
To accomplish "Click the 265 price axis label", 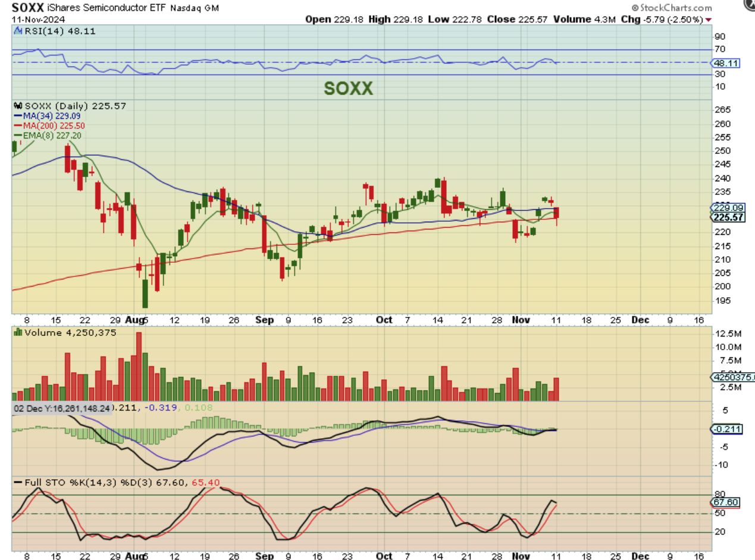I will tap(724, 110).
